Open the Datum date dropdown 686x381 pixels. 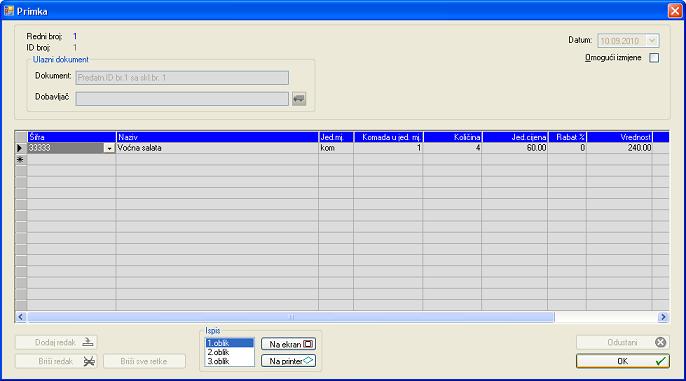pos(652,41)
